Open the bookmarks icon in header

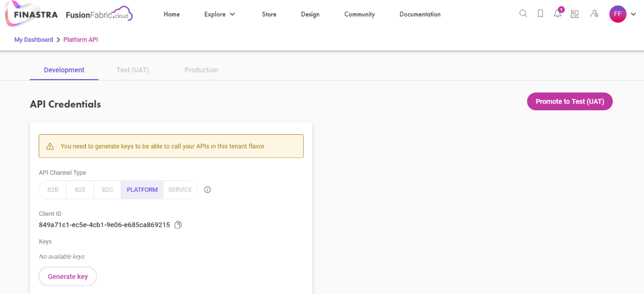click(x=540, y=14)
